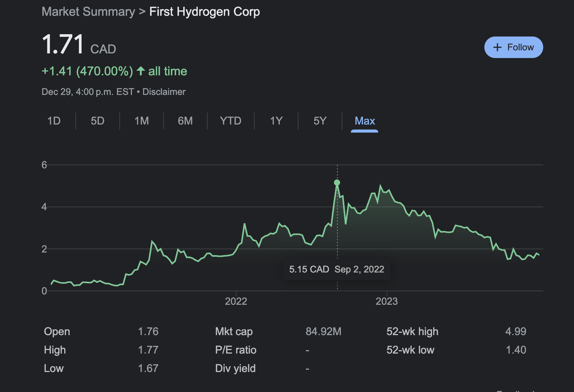574x392 pixels.
Task: Click the Mkt cap label
Action: click(x=234, y=332)
